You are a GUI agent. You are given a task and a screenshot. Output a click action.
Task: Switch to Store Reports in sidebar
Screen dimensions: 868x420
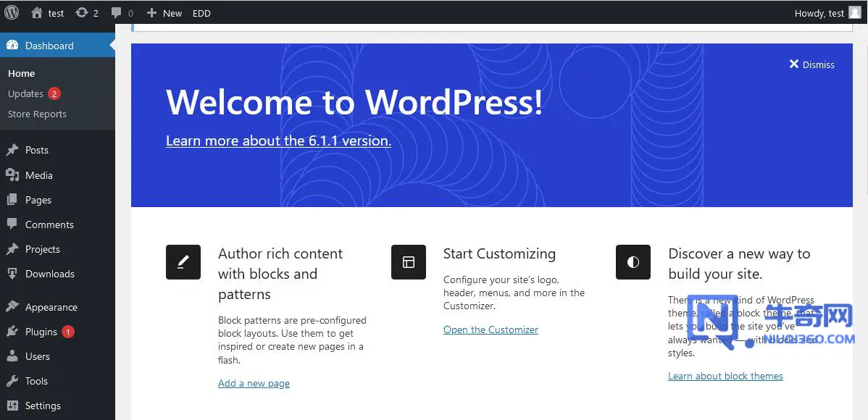click(37, 114)
